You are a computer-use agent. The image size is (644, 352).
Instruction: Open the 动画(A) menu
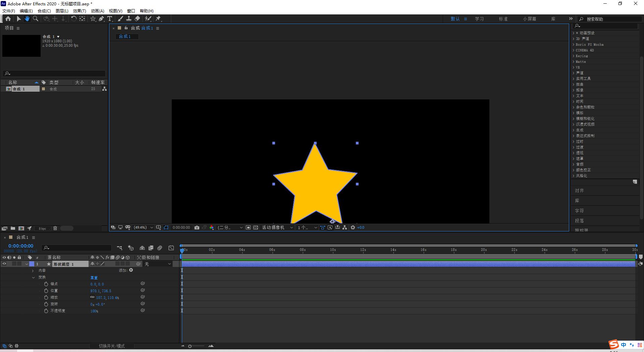click(x=97, y=11)
